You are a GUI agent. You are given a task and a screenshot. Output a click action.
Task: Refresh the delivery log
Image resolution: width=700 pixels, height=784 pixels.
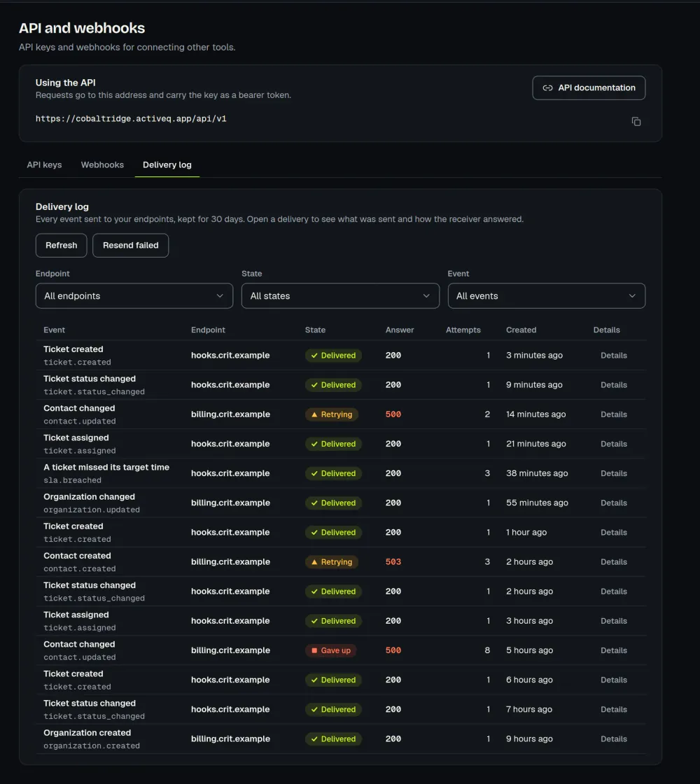(x=62, y=246)
